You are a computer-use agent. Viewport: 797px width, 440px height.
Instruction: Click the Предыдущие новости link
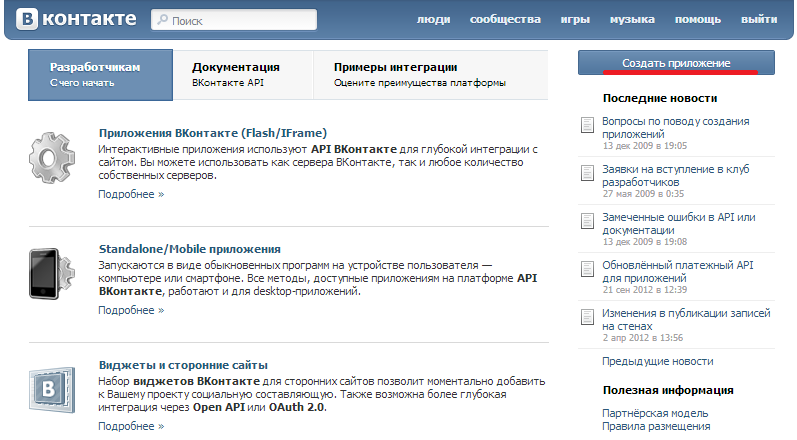click(x=658, y=361)
